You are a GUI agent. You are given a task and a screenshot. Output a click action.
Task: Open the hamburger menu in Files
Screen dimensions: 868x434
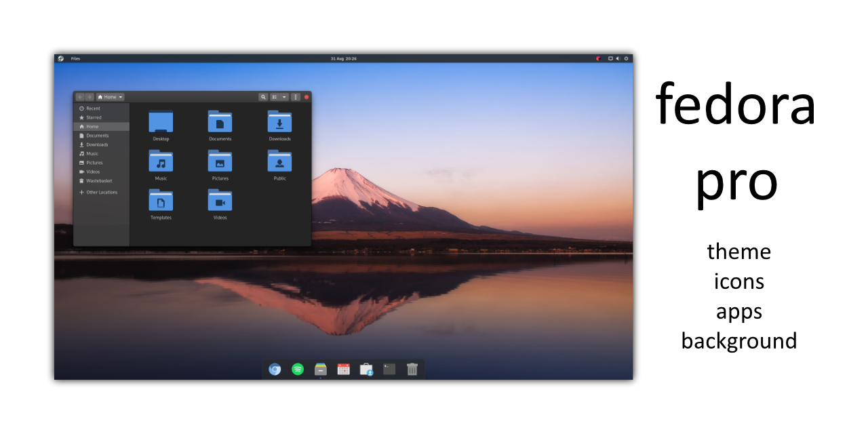(295, 97)
